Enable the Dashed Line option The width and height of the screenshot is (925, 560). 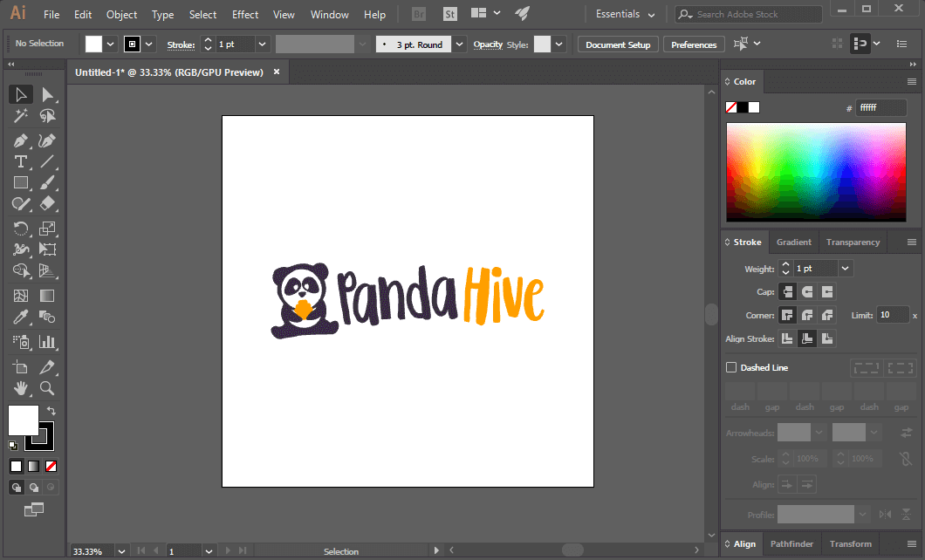(730, 366)
